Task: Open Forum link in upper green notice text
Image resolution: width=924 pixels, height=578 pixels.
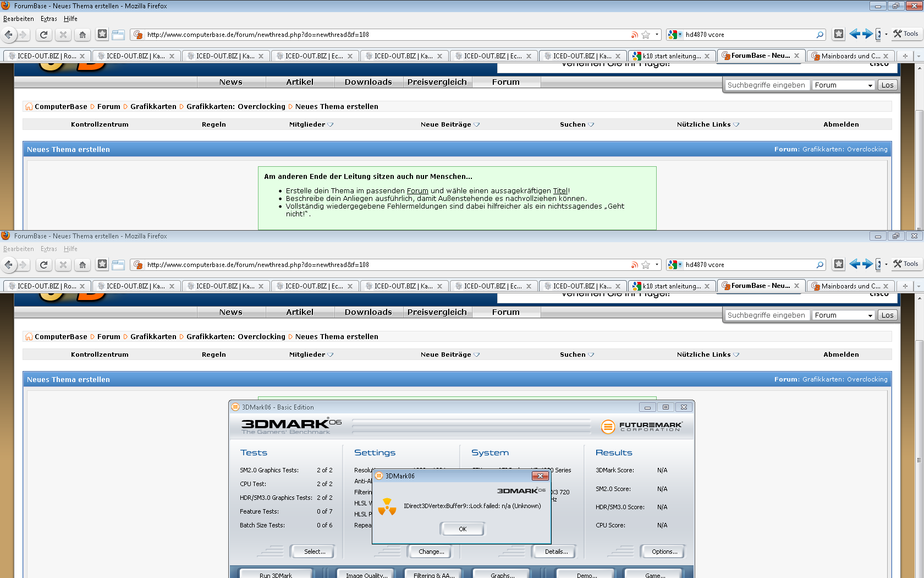Action: 417,191
